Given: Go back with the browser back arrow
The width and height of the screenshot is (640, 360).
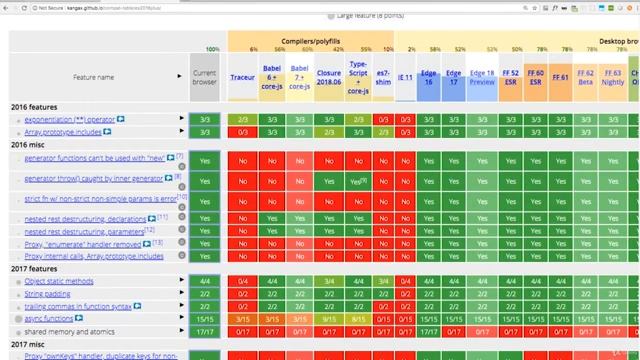Looking at the screenshot, I should (x=5, y=8).
